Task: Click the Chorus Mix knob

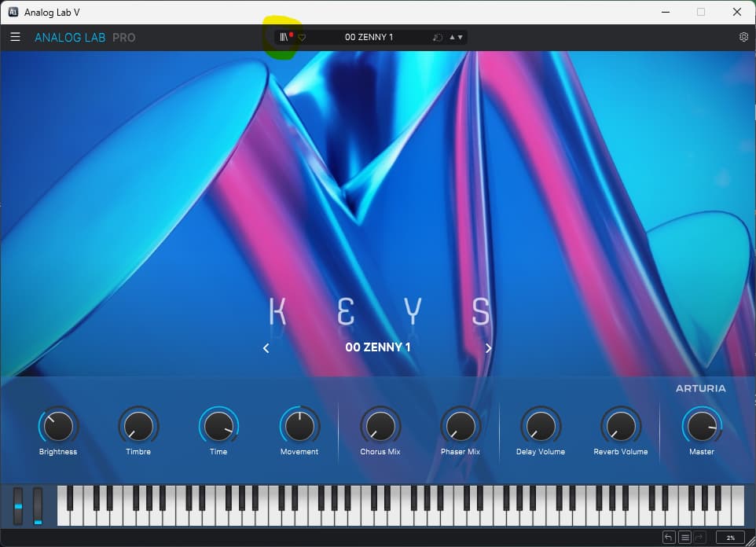Action: [x=380, y=426]
